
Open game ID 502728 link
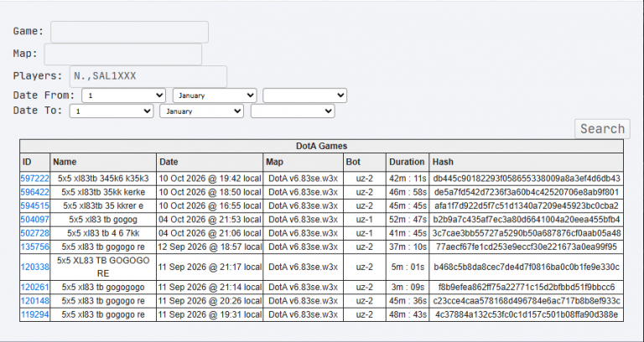click(35, 233)
